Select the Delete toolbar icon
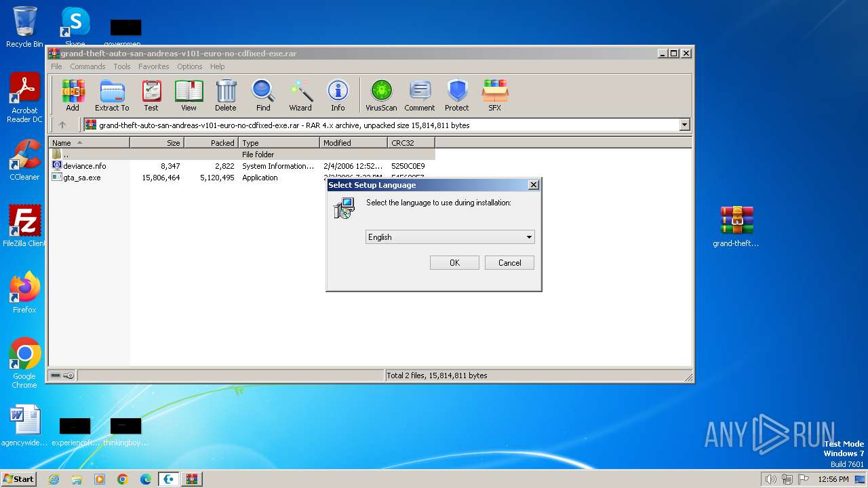The image size is (868, 488). coord(226,95)
